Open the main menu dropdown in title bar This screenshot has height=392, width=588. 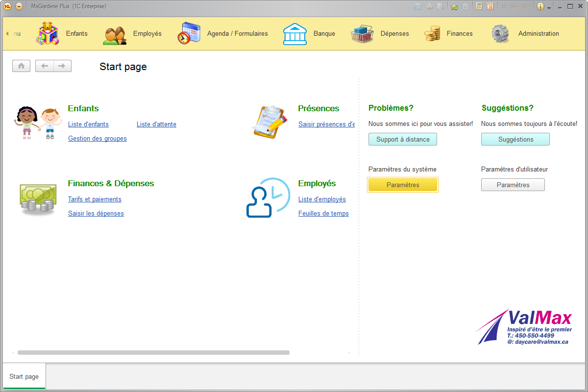pyautogui.click(x=19, y=6)
